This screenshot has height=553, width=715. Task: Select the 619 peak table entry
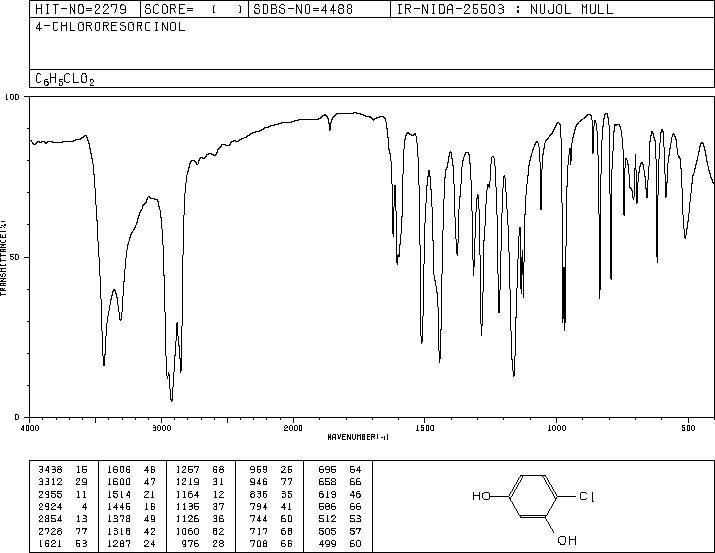coord(327,495)
